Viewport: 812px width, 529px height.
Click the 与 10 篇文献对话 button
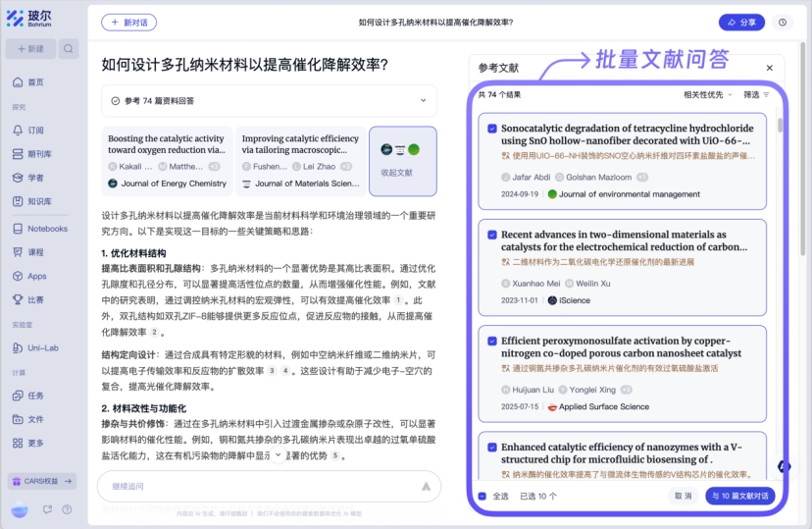coord(739,496)
